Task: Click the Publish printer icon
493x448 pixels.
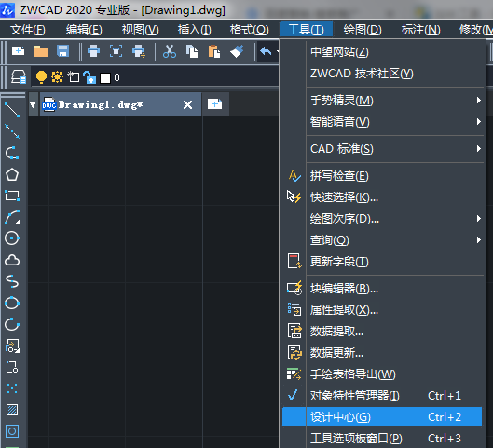Action: click(139, 51)
